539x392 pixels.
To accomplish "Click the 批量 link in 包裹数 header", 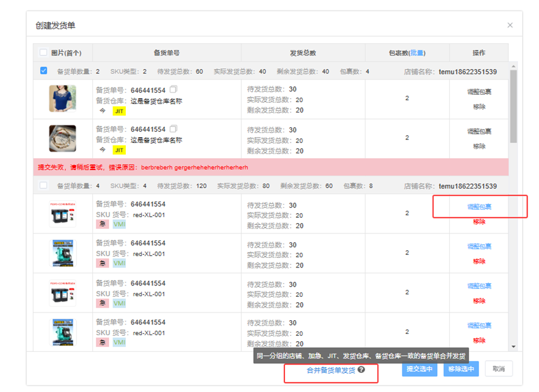I will [417, 53].
